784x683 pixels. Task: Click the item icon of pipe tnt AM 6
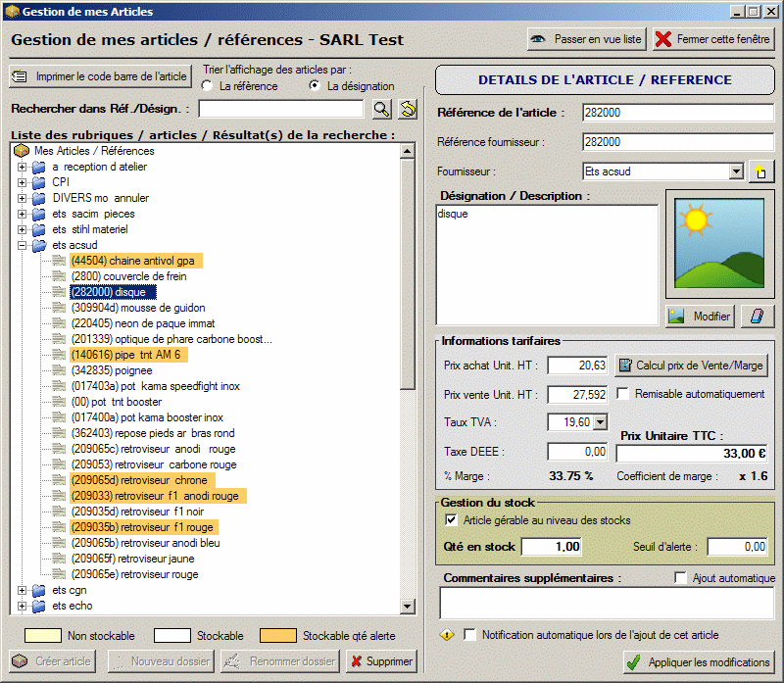pyautogui.click(x=59, y=355)
